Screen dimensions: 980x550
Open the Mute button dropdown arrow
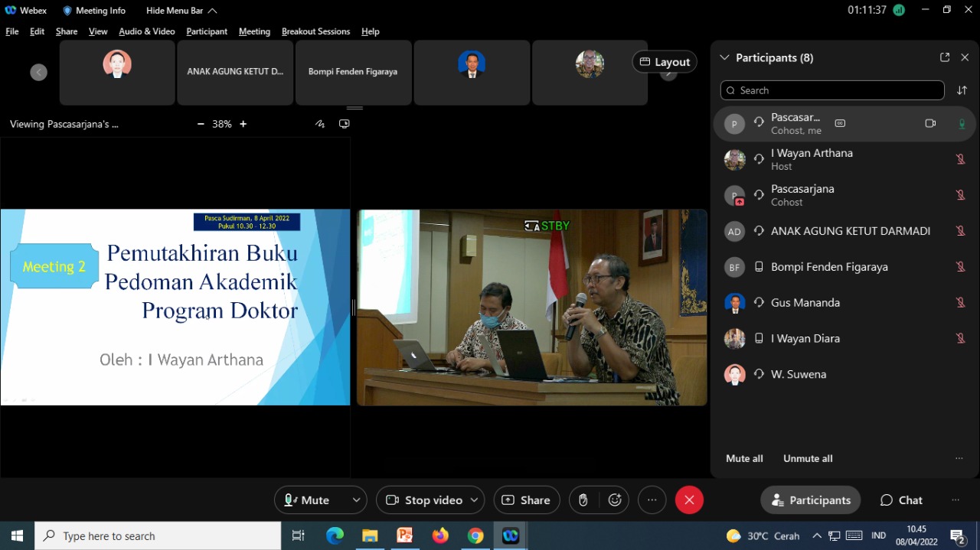coord(354,500)
